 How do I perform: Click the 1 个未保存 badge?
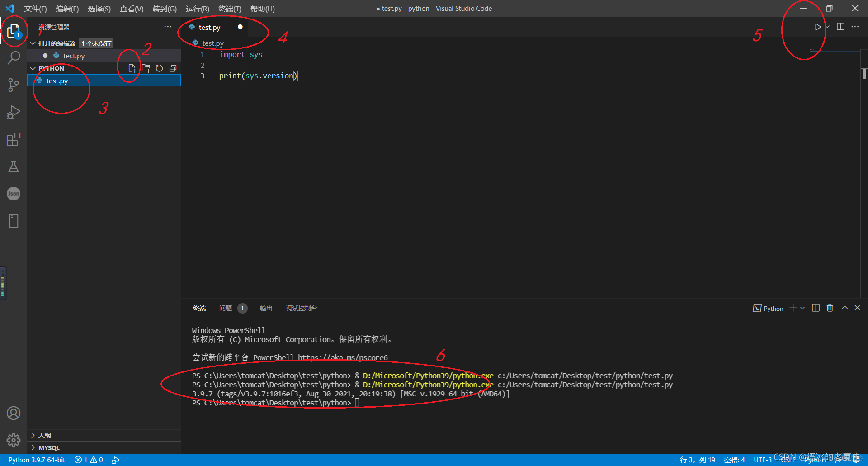click(96, 43)
